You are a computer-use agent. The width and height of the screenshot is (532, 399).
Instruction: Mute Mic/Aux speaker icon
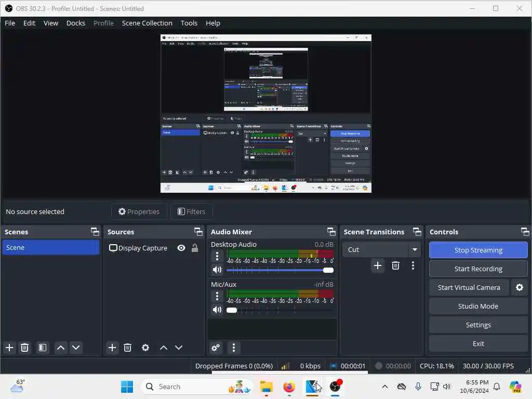coord(217,310)
